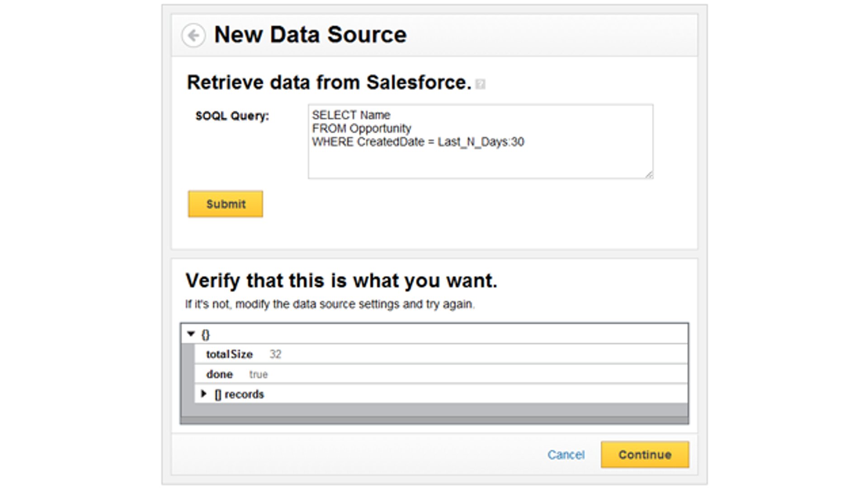This screenshot has height=488, width=868.
Task: Click inside the SOQL Query text box
Action: [x=480, y=160]
